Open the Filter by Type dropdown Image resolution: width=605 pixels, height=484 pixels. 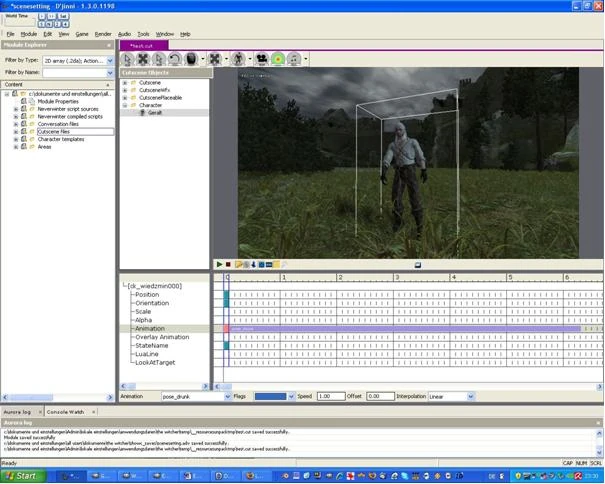coord(110,61)
